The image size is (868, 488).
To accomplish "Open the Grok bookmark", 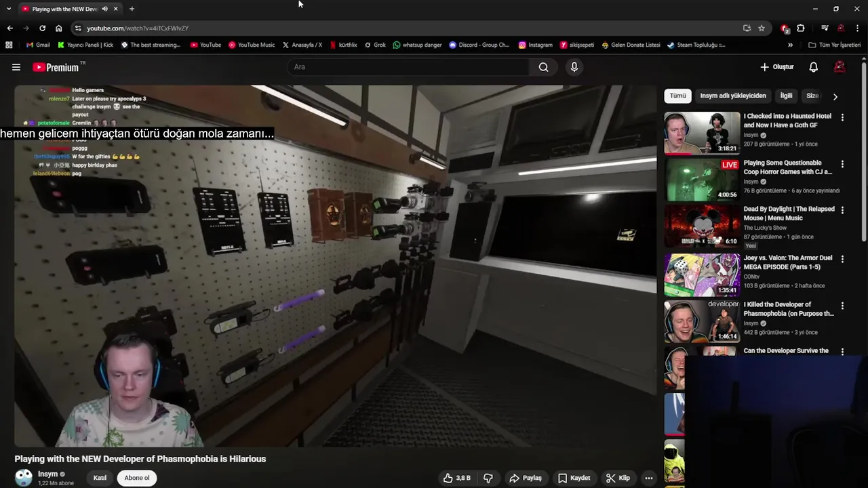I will coord(375,45).
